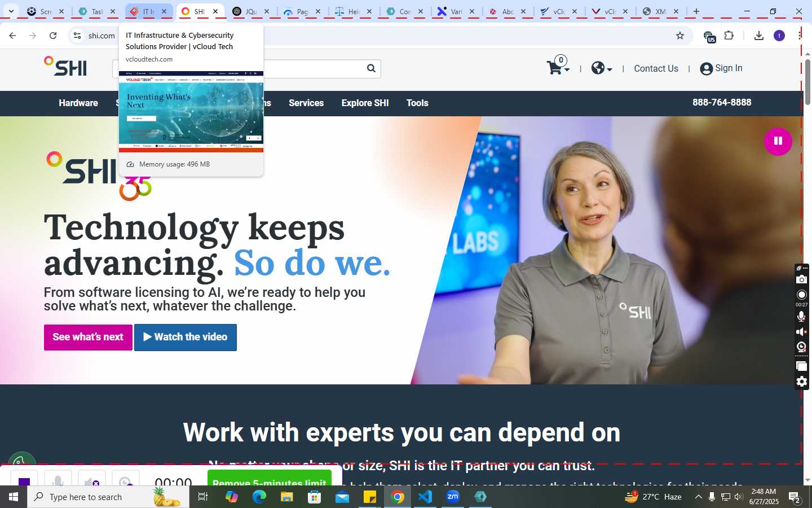Open Microsoft Store from taskbar
This screenshot has height=508, width=812.
(x=314, y=497)
